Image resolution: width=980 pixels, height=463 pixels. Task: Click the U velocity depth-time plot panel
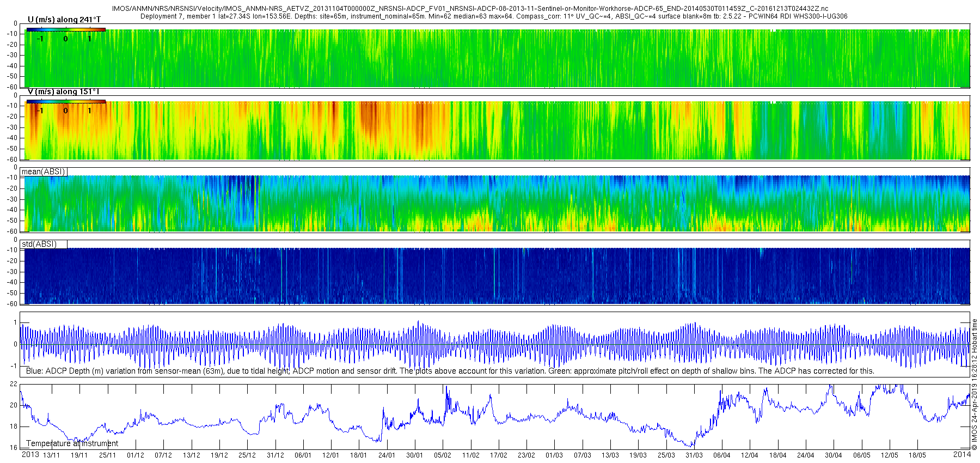495,56
